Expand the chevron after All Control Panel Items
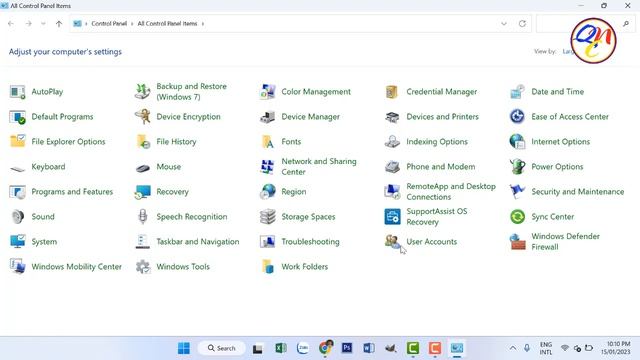 point(203,24)
